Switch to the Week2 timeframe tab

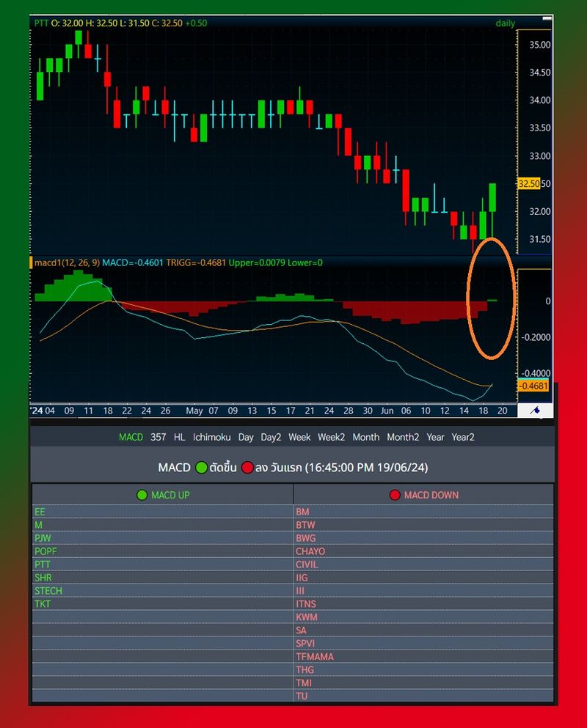click(x=332, y=437)
